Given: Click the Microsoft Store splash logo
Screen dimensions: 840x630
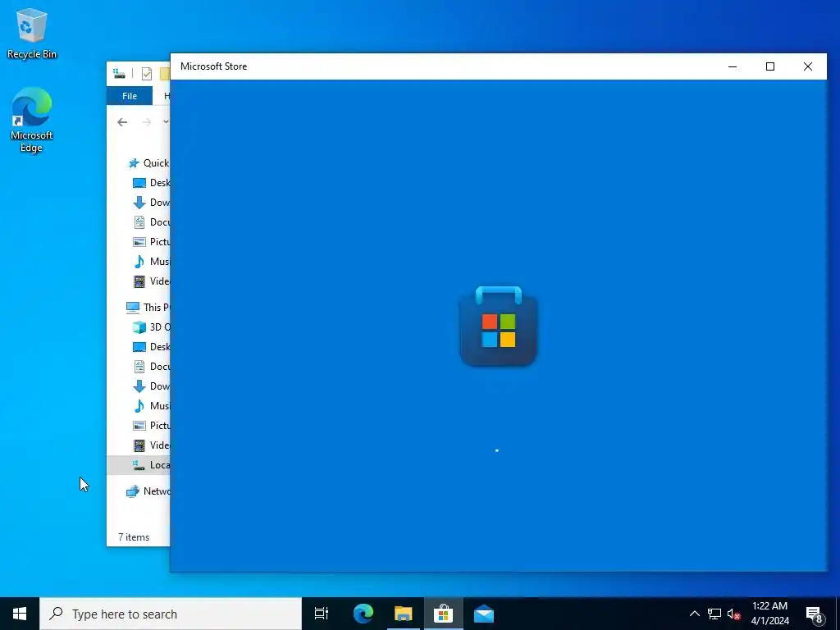Looking at the screenshot, I should 498,326.
